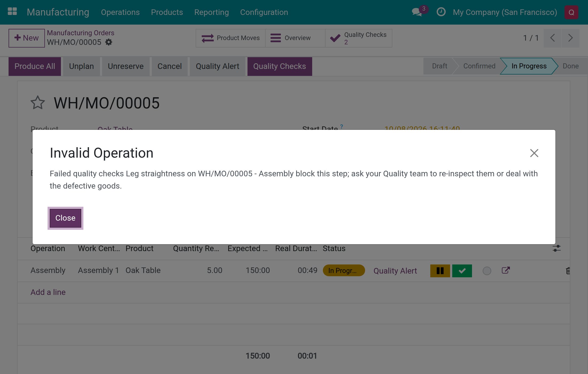Open the Operations menu
588x374 pixels.
(120, 12)
